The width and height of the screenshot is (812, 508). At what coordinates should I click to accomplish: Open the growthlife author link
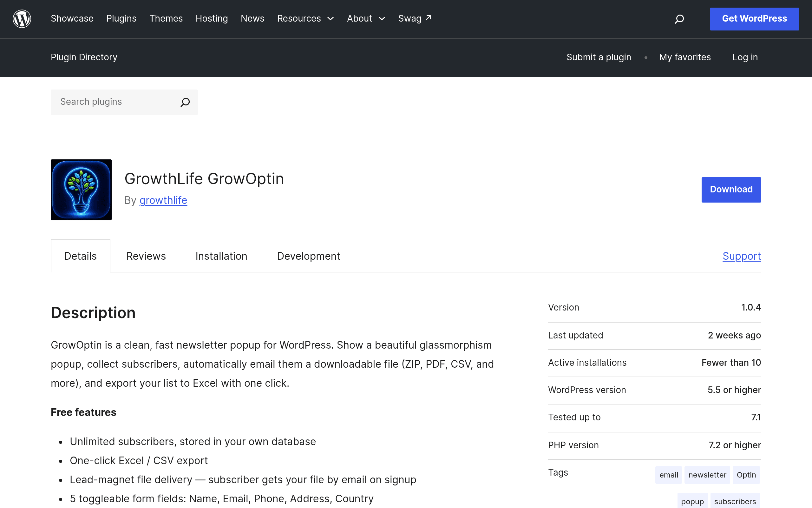[x=163, y=200]
